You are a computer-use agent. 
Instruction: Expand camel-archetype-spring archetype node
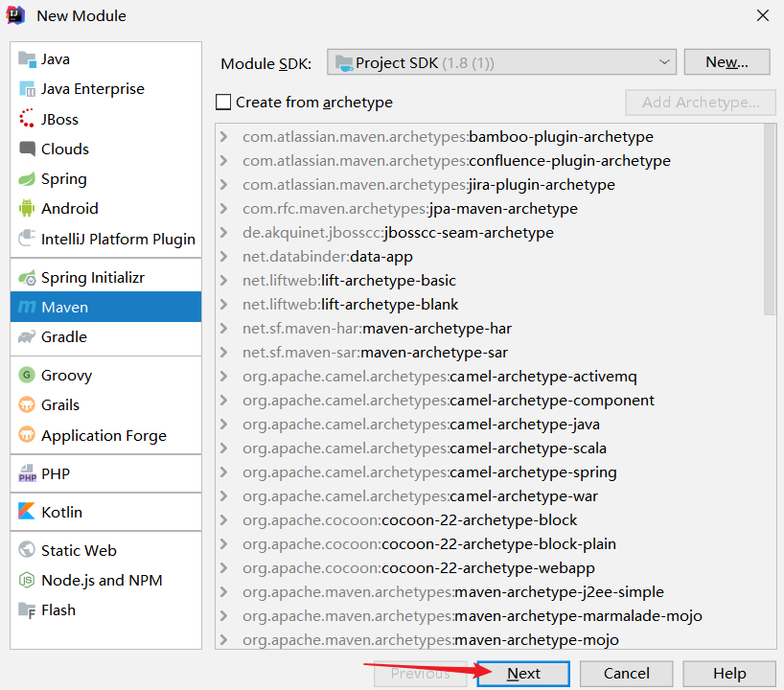(x=224, y=472)
